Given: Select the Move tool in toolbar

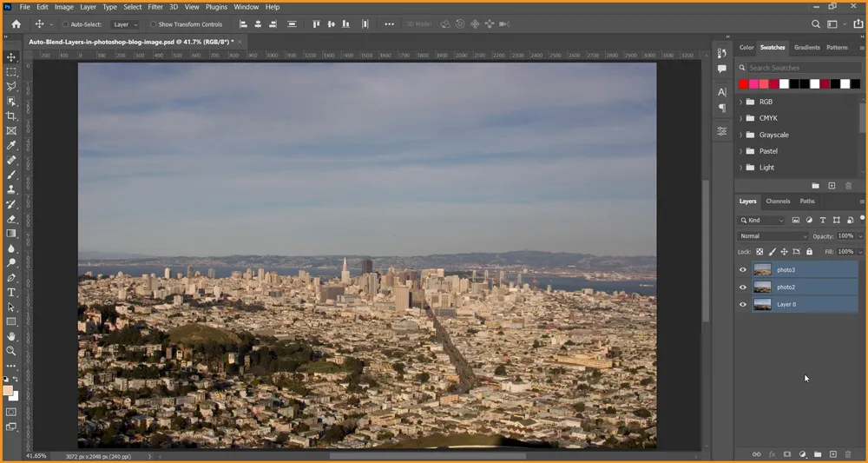Looking at the screenshot, I should [11, 57].
